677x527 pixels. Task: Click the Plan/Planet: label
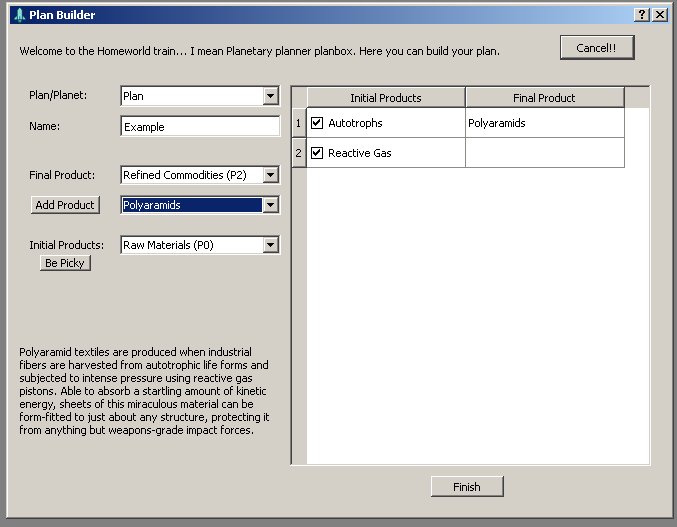[x=58, y=95]
